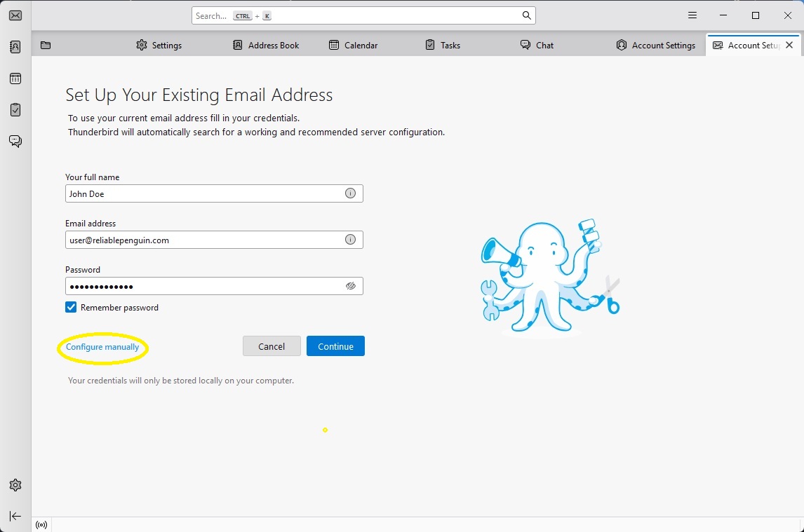Click the search magnifier icon

point(526,15)
